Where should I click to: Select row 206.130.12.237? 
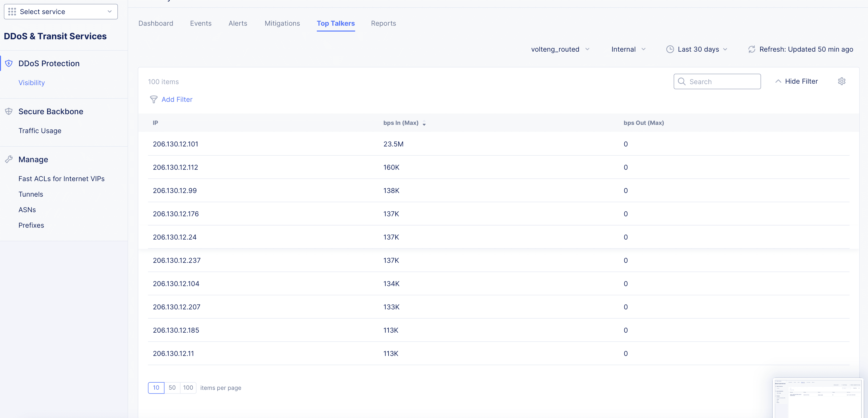point(499,260)
